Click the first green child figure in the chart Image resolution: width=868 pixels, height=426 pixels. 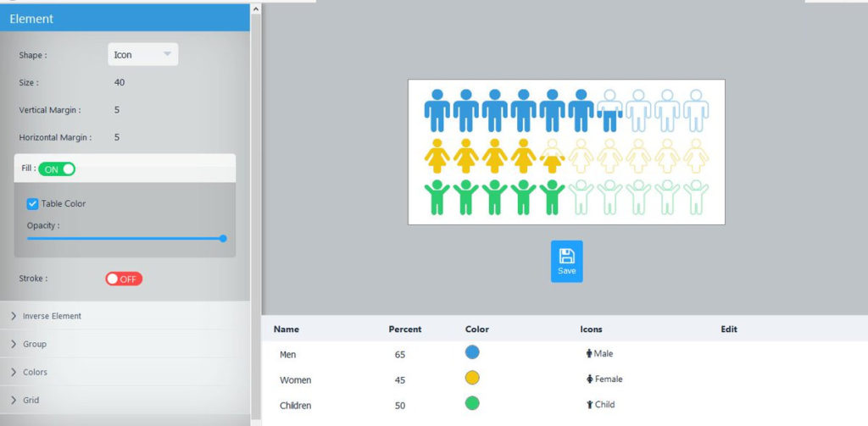437,197
